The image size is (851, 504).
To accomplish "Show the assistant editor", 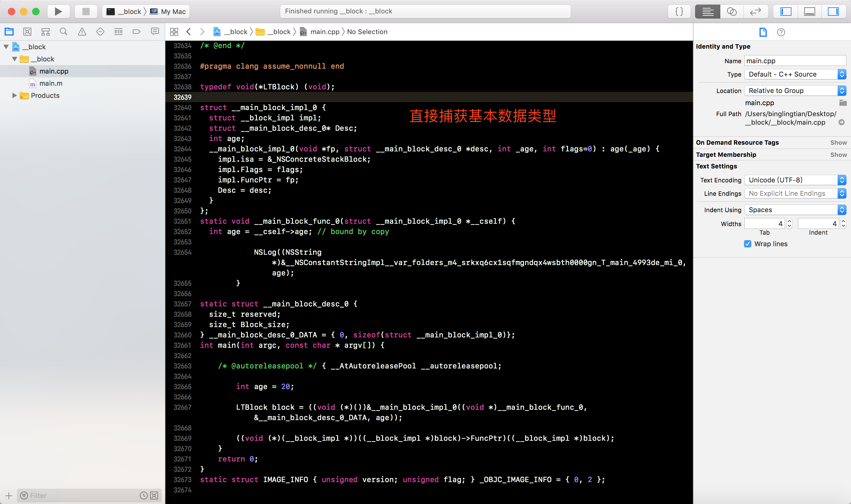I will pyautogui.click(x=732, y=12).
